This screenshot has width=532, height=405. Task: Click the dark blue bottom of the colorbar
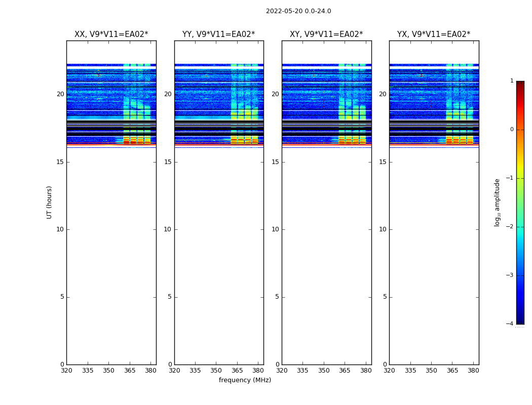(520, 320)
